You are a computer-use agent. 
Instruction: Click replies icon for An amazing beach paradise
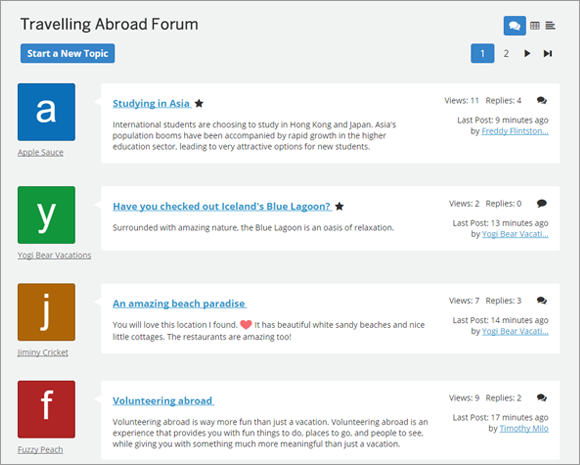coord(542,301)
